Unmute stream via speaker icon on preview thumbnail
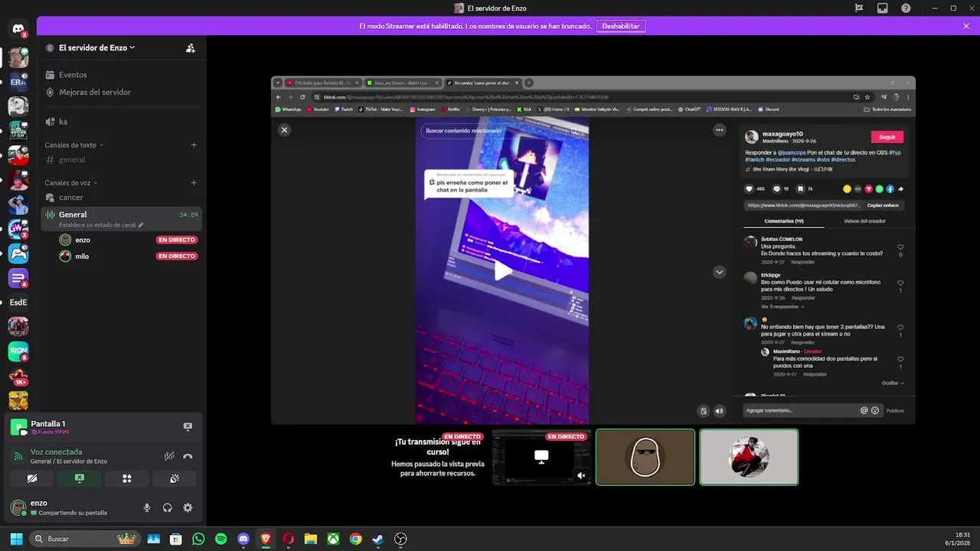The width and height of the screenshot is (980, 551). tap(581, 475)
